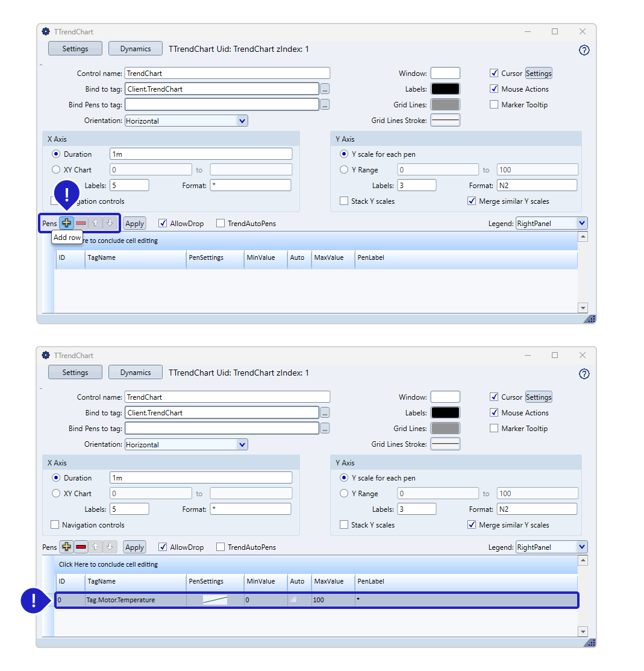
Task: Switch to the Dynamics tab in upper window
Action: (x=135, y=49)
